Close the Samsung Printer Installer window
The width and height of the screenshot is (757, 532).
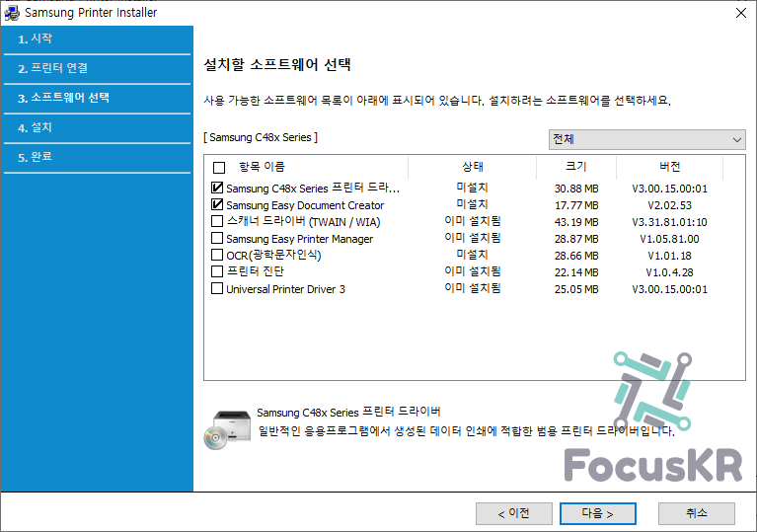(741, 13)
